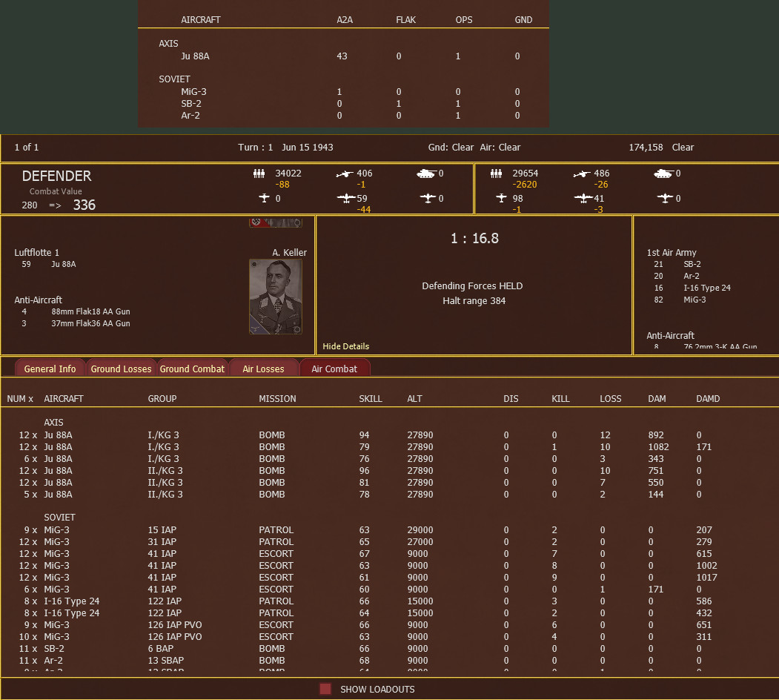The height and width of the screenshot is (700, 779).
Task: Click defender plane icon under tank count
Action: (x=428, y=199)
